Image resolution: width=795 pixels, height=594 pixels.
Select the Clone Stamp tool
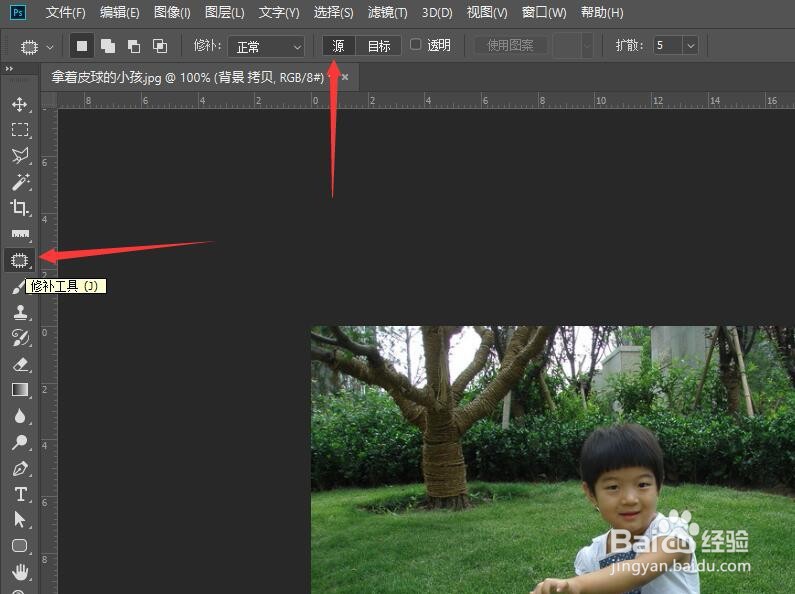pos(20,312)
